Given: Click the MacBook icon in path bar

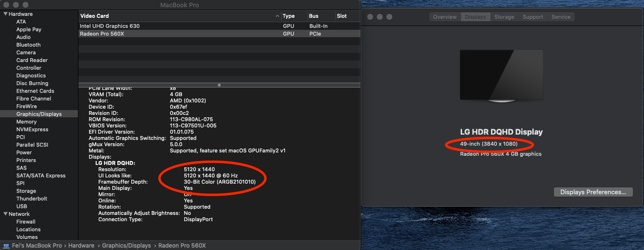Looking at the screenshot, I should tap(6, 246).
